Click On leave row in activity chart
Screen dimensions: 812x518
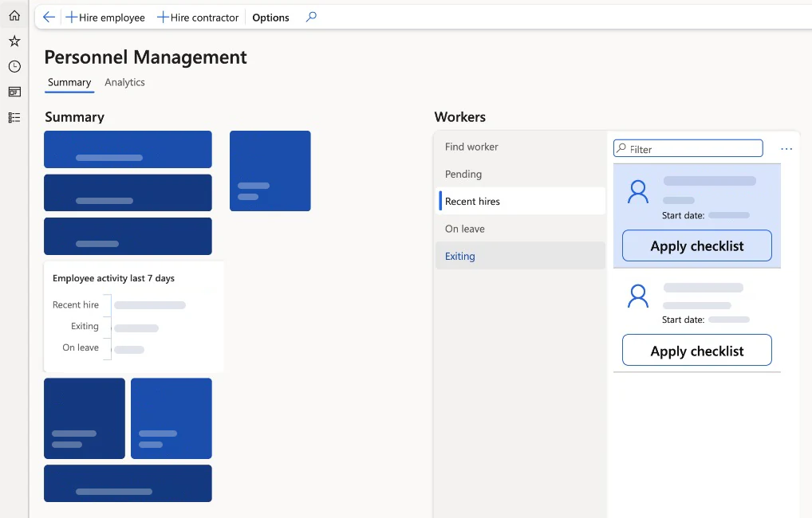tap(103, 347)
